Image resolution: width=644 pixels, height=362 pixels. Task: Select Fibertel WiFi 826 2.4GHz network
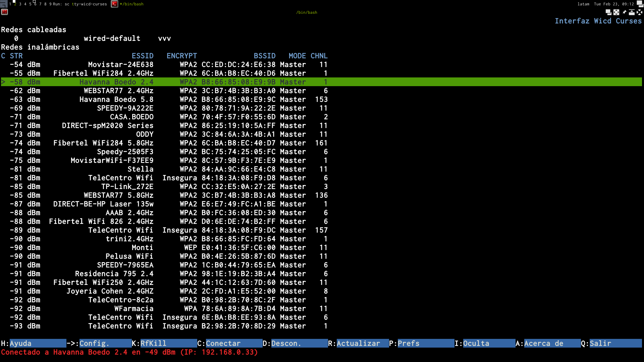[x=321, y=221]
